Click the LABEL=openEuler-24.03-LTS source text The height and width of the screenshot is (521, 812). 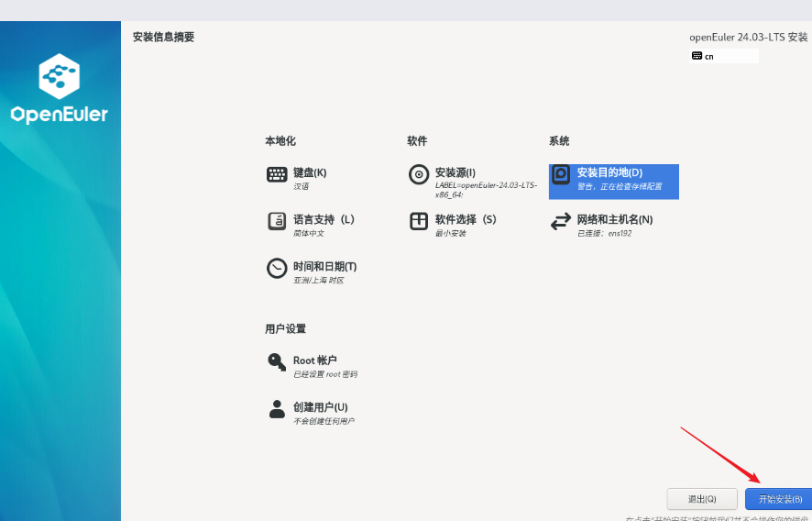[x=487, y=190]
